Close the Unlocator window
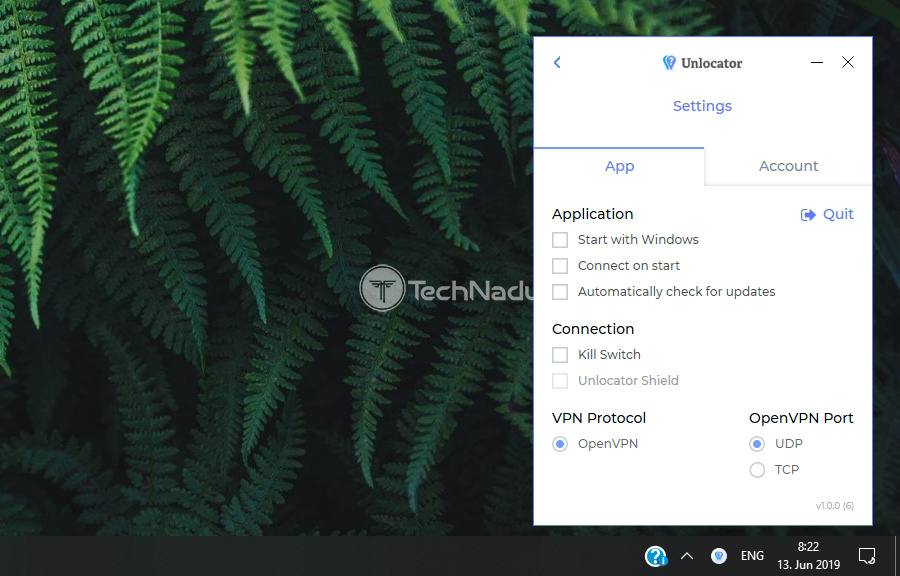This screenshot has width=900, height=576. click(848, 62)
